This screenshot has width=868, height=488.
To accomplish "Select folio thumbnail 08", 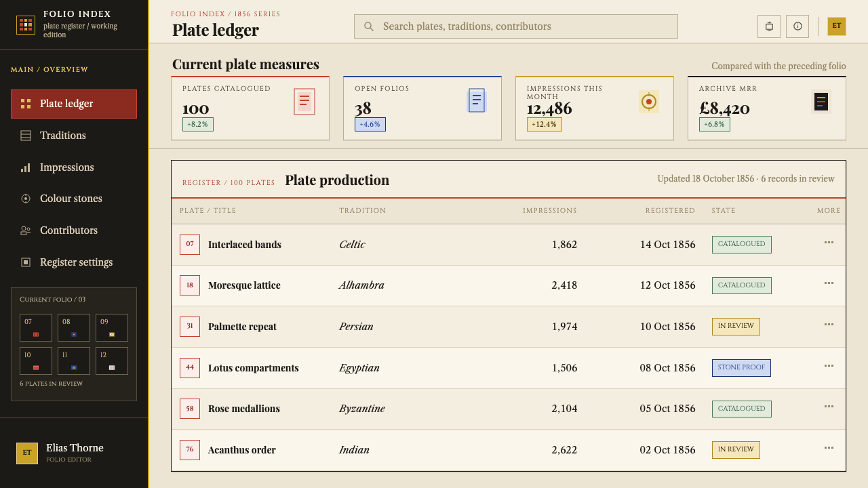I will pos(74,327).
